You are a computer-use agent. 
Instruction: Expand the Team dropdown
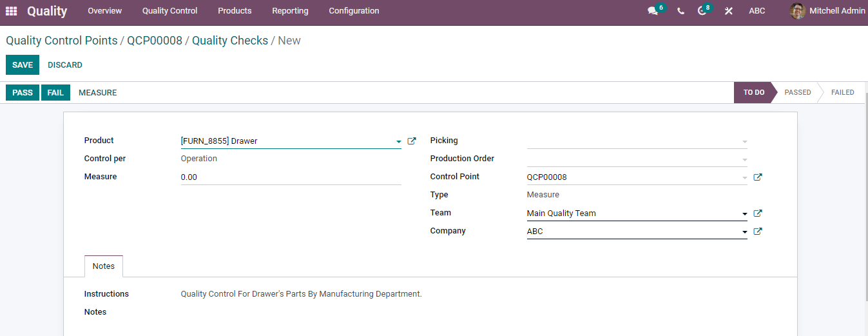(x=745, y=214)
